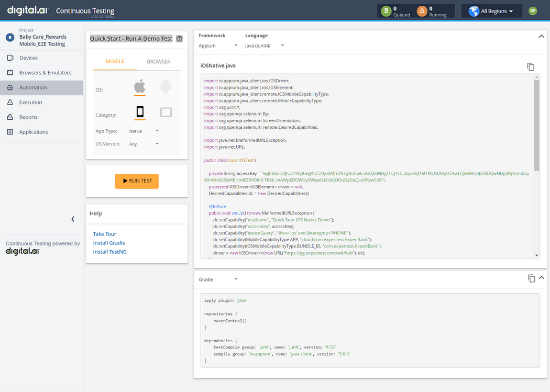Copy the Gradle build script
The width and height of the screenshot is (550, 392).
(532, 278)
